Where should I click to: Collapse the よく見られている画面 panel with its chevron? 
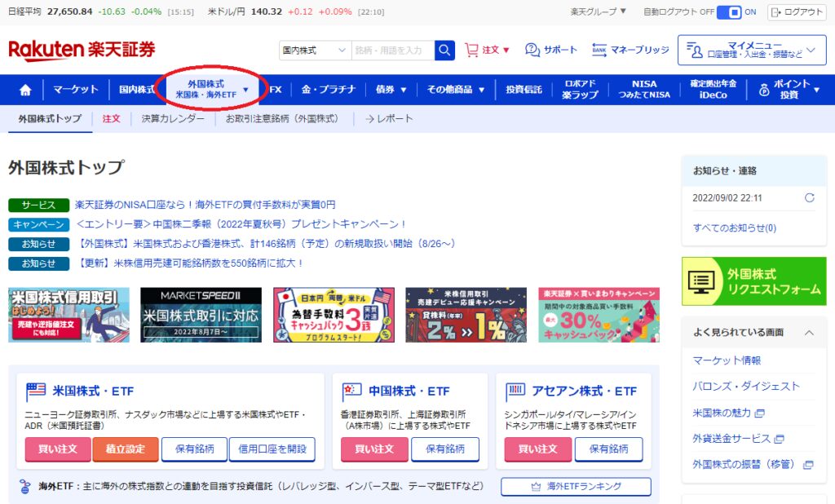pyautogui.click(x=809, y=333)
